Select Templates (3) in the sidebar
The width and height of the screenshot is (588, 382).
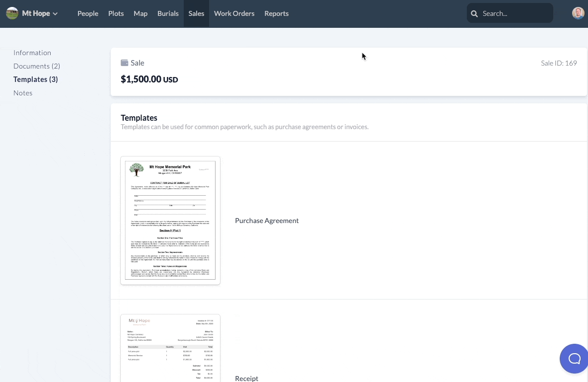(x=35, y=79)
